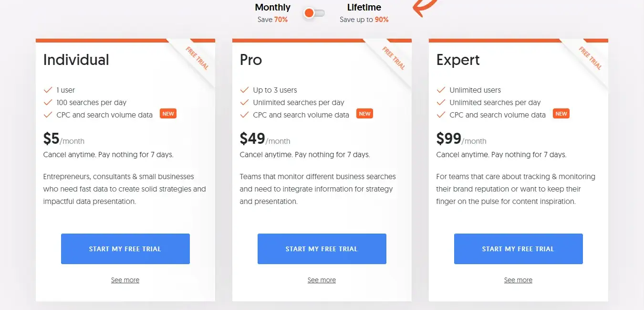This screenshot has height=310, width=644.
Task: Open 'See more' under the Pro plan
Action: 322,280
